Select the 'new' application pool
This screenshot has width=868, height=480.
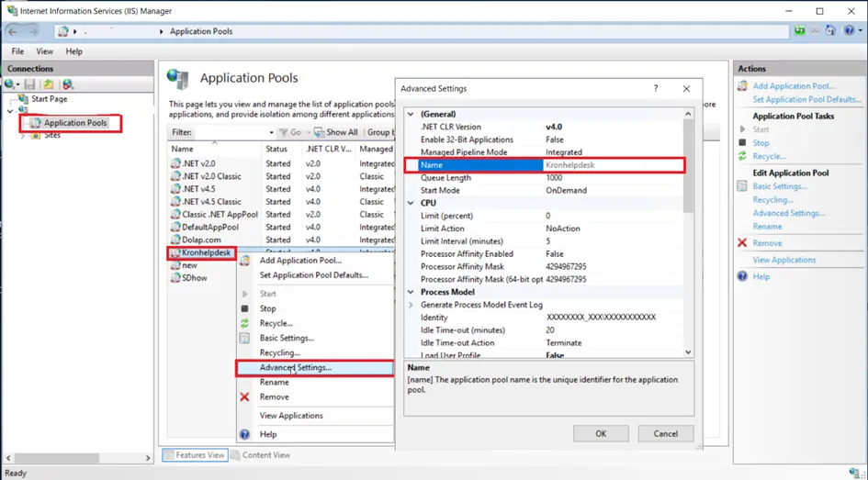pos(189,265)
